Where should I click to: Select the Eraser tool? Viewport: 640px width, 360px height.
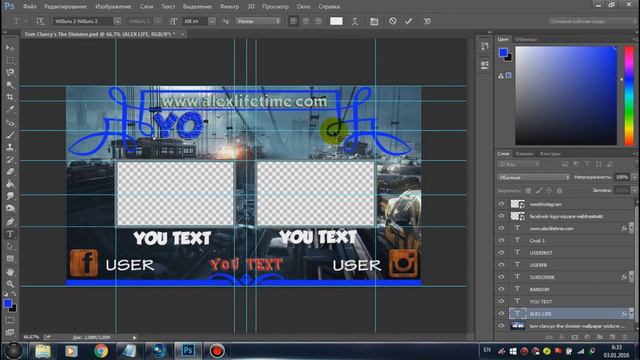[x=10, y=171]
